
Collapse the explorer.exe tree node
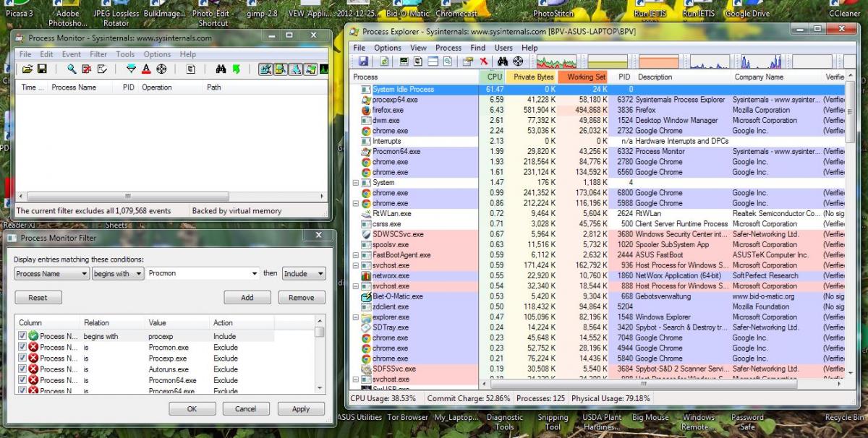coord(355,317)
